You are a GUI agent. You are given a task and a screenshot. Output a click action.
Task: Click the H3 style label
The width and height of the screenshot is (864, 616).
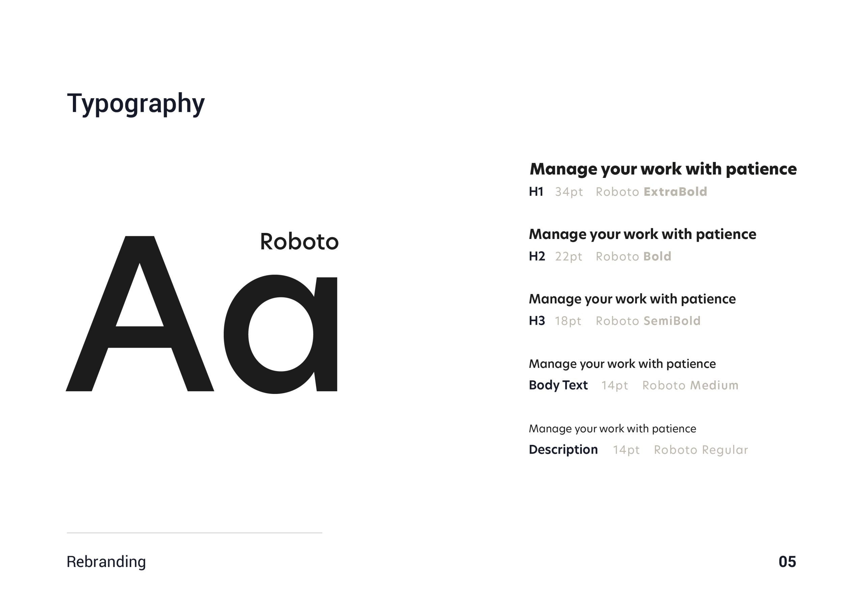537,321
